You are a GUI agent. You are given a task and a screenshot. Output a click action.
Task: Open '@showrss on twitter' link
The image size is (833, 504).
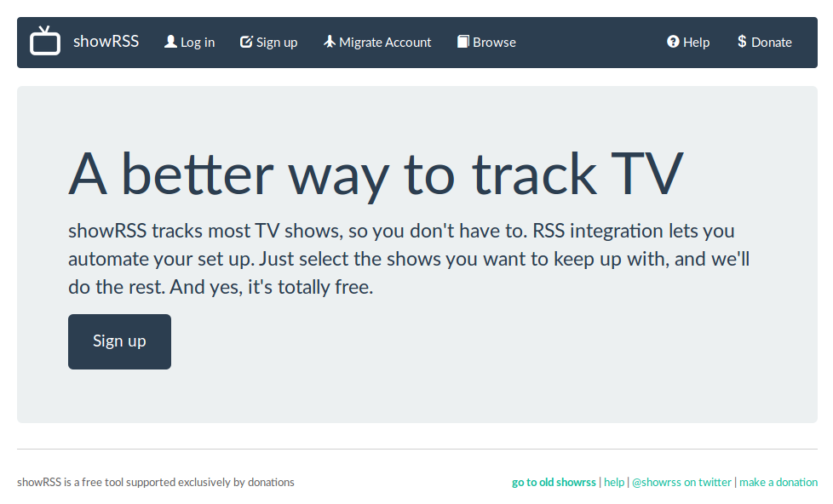681,482
